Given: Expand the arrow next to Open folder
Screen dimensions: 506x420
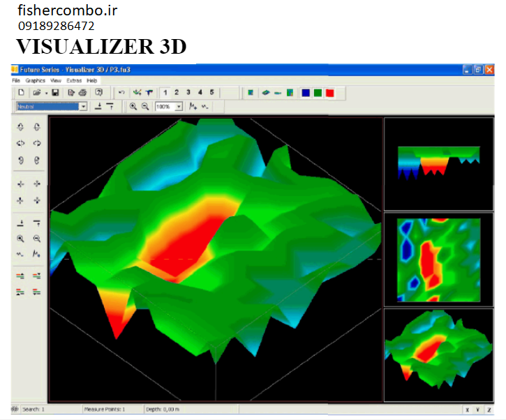Looking at the screenshot, I should point(45,92).
